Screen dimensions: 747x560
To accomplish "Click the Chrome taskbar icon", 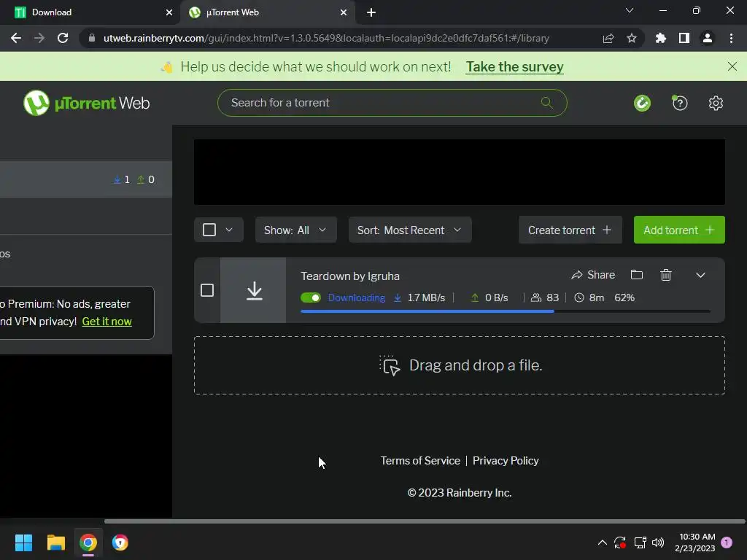I will (88, 542).
